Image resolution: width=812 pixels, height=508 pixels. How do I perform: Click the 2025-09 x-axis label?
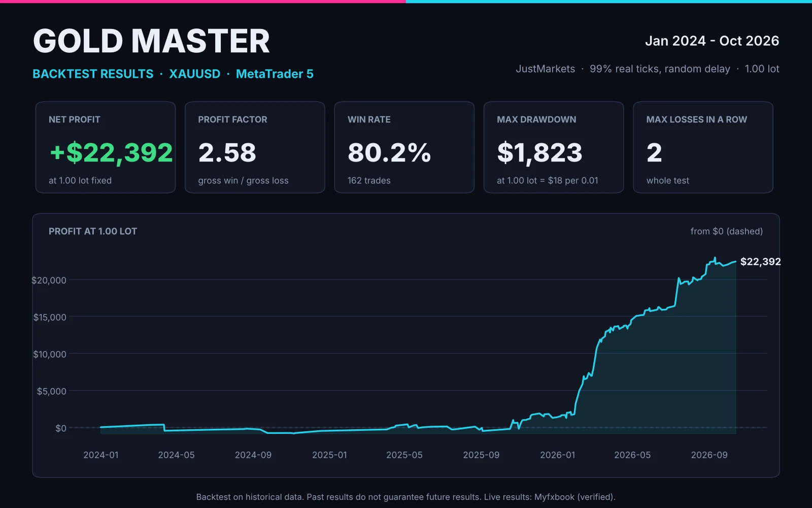(481, 455)
